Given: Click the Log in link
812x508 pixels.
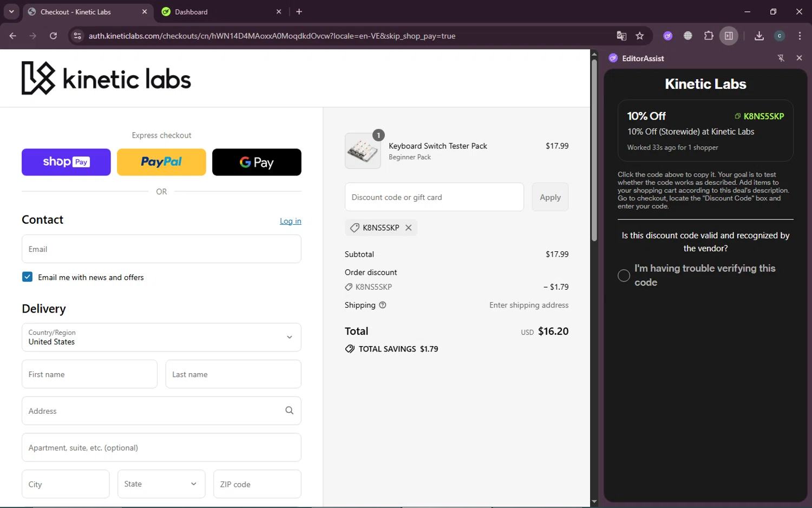Looking at the screenshot, I should pos(290,221).
